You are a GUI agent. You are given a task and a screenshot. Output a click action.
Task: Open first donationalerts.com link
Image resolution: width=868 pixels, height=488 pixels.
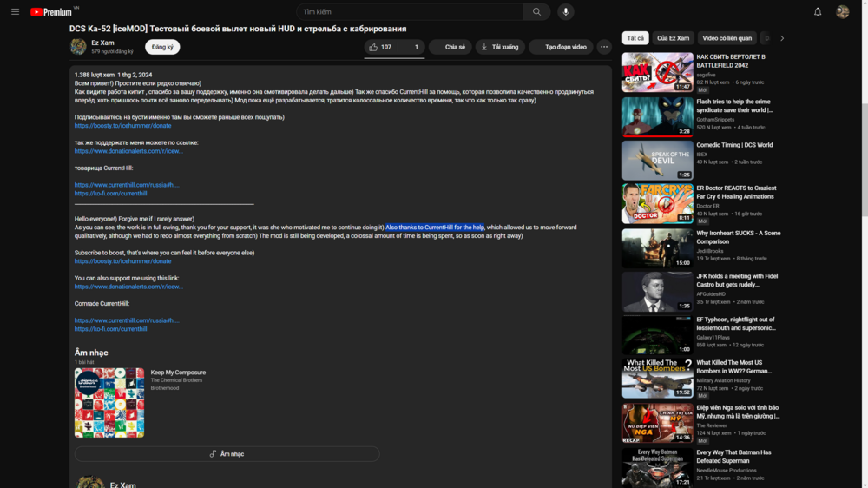[x=128, y=151]
